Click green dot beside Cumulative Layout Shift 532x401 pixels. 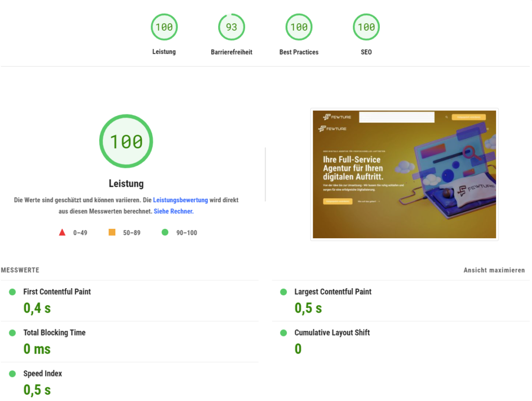[x=284, y=333]
